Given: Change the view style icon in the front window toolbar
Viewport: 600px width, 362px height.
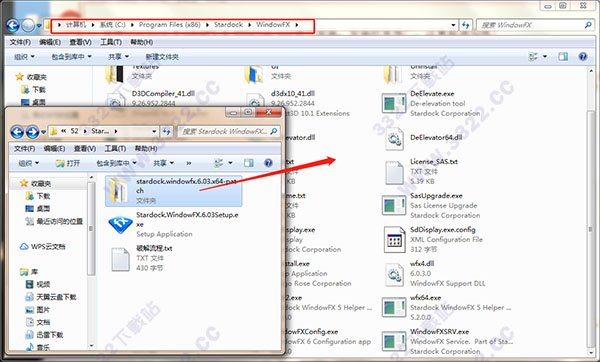Looking at the screenshot, I should click(x=218, y=163).
